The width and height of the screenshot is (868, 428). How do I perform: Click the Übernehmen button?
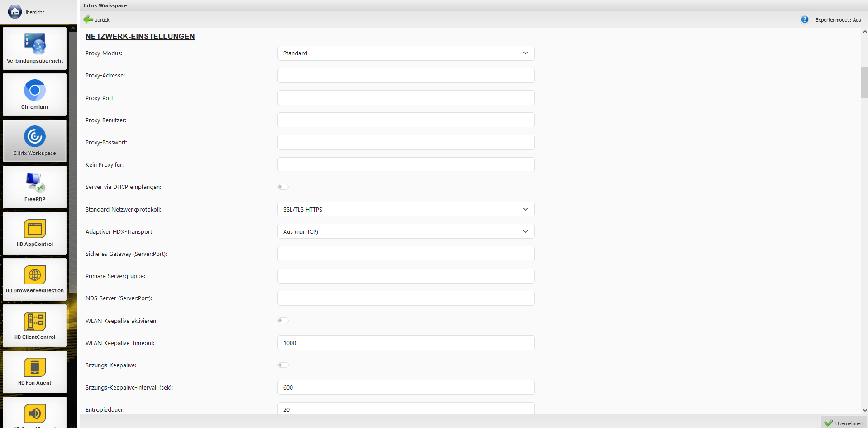pyautogui.click(x=844, y=423)
